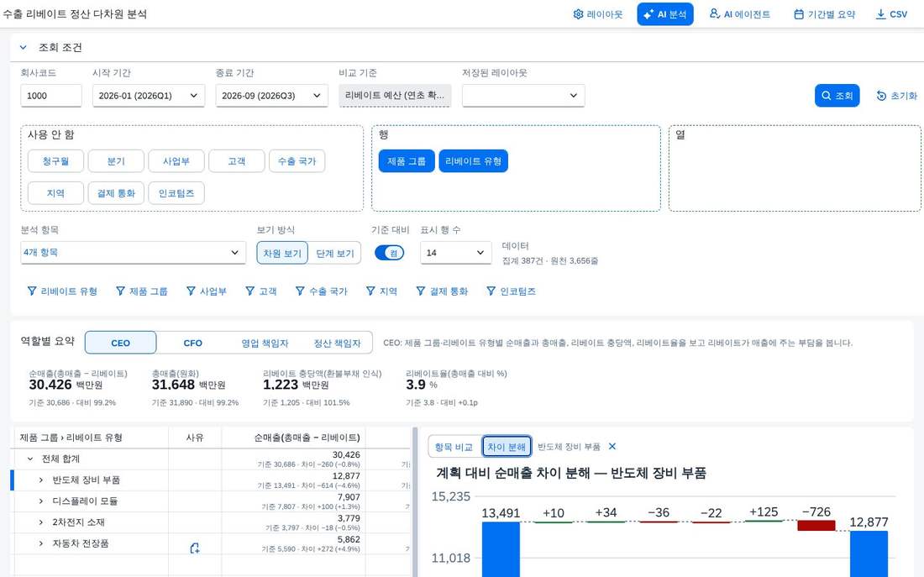Select the 영업 책임자 role tab
Viewport: 924px width, 577px height.
[x=265, y=343]
